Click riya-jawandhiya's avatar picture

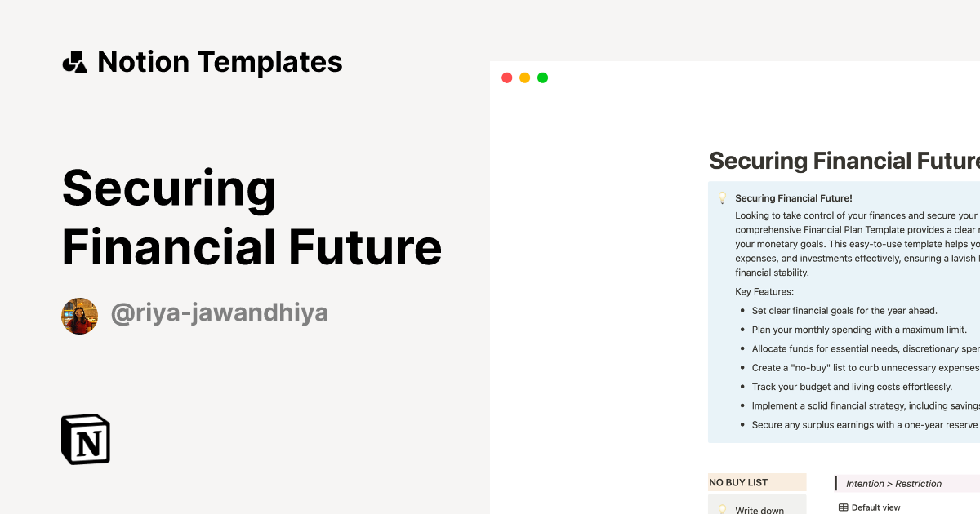pos(79,315)
